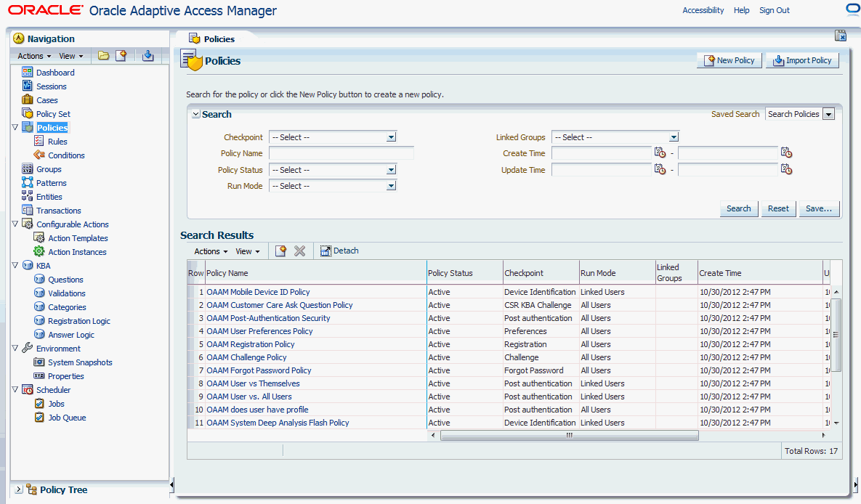Collapse the Policies tree node
This screenshot has width=861, height=504.
click(x=15, y=127)
